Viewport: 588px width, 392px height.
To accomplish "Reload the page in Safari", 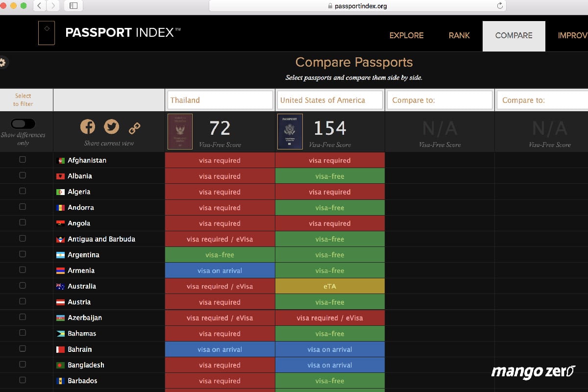I will [x=500, y=6].
